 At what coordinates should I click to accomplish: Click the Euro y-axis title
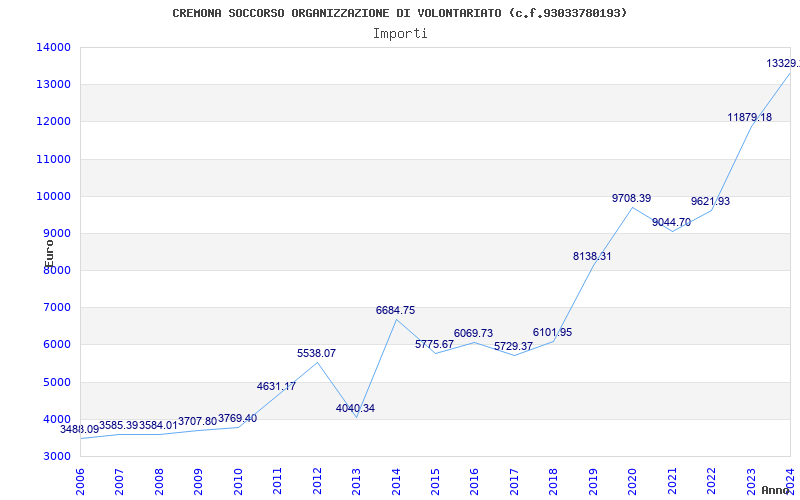coord(49,254)
